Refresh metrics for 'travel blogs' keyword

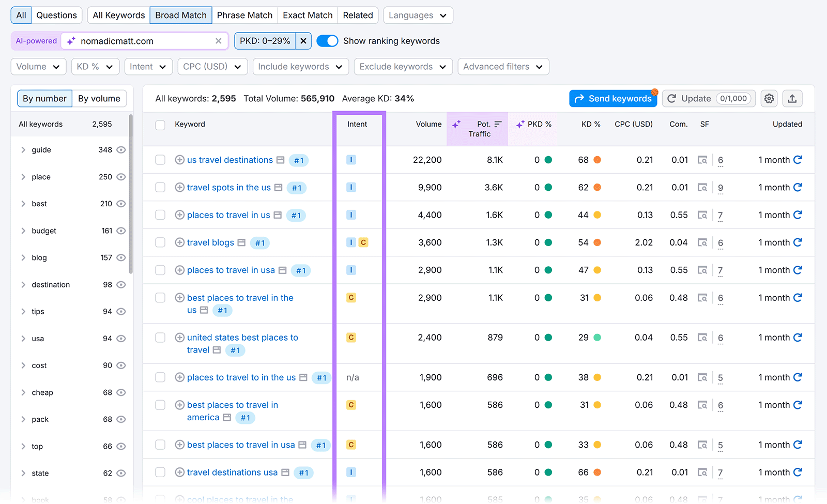(x=798, y=242)
